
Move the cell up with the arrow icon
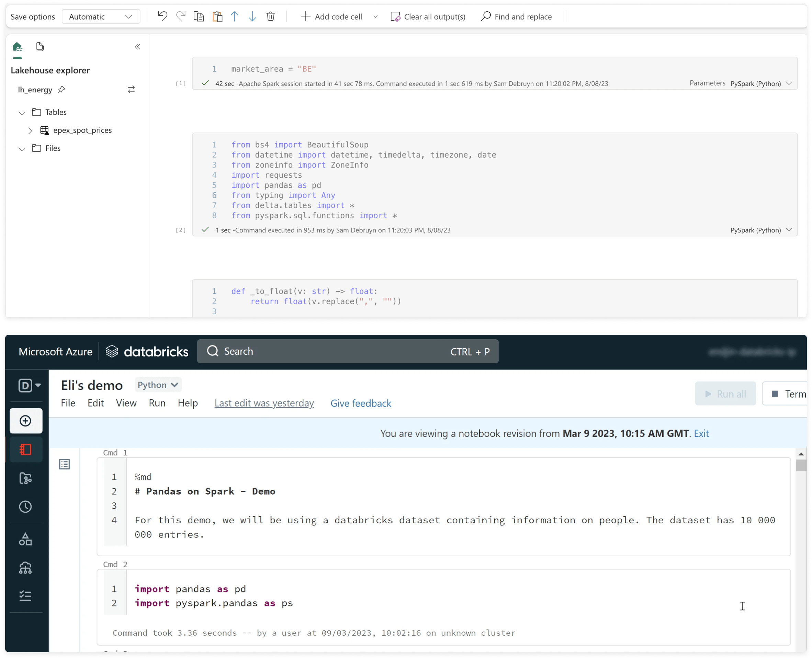pyautogui.click(x=235, y=16)
